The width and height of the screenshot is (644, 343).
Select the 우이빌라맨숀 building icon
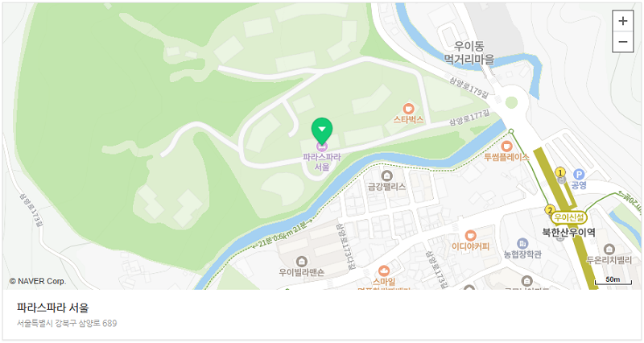[301, 261]
